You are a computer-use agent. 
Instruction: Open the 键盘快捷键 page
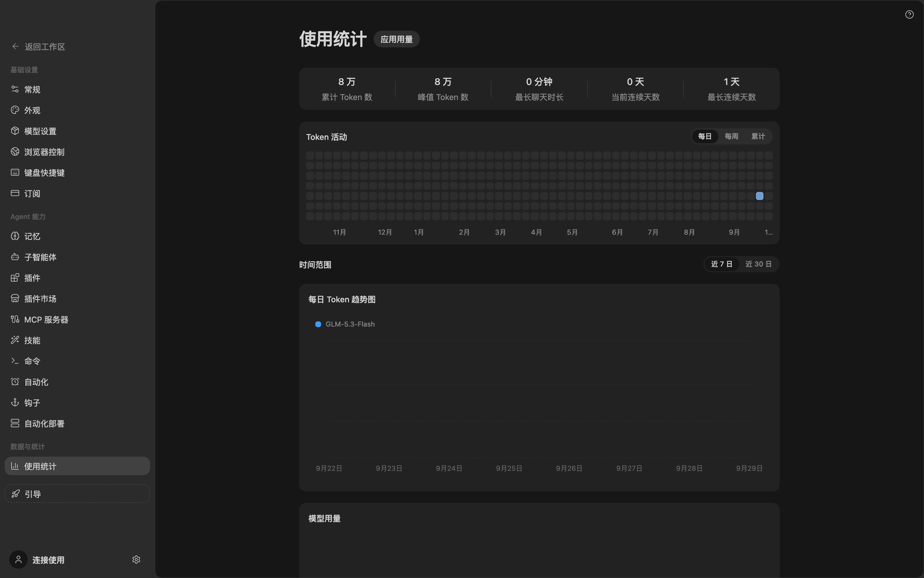click(77, 173)
